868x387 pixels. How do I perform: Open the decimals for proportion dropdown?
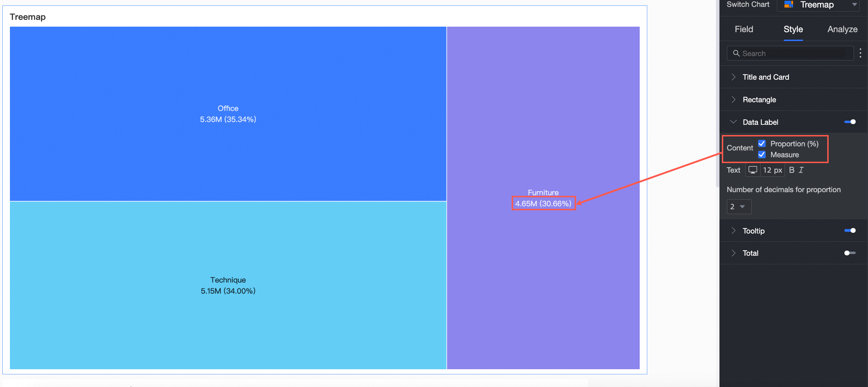(x=739, y=206)
